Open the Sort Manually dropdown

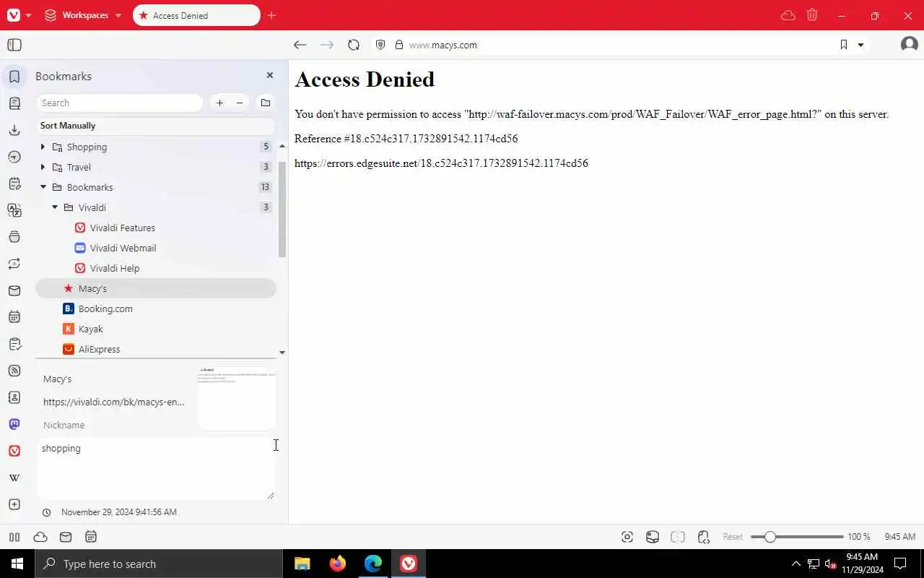tap(156, 126)
